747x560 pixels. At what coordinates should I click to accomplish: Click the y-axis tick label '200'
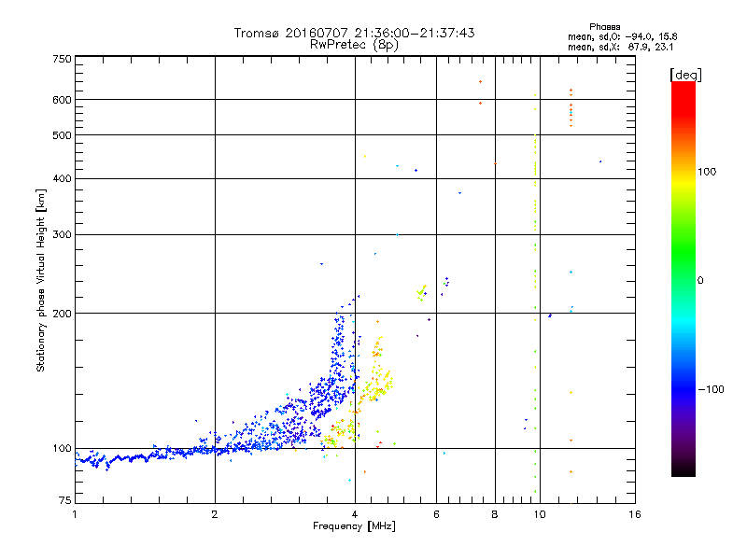point(62,314)
